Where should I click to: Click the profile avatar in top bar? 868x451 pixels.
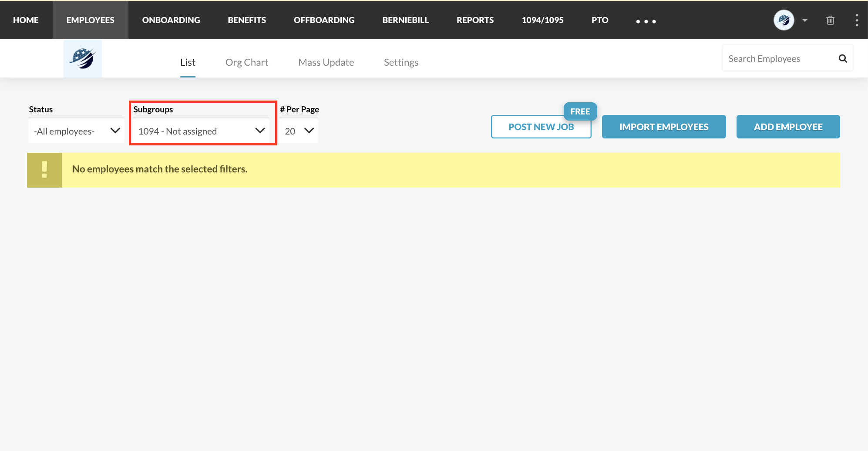coord(784,20)
